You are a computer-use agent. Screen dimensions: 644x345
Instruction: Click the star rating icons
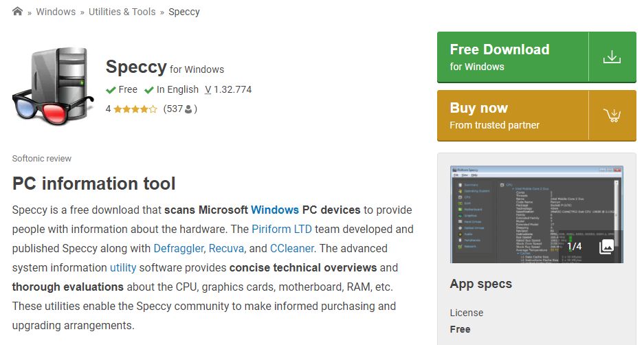[x=135, y=109]
